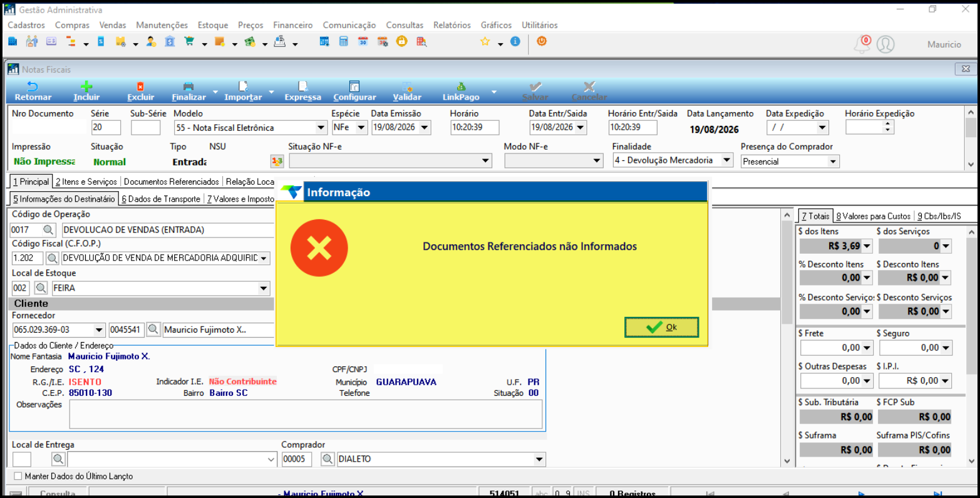The image size is (980, 498).
Task: Click the red Excluir icon
Action: click(x=140, y=86)
